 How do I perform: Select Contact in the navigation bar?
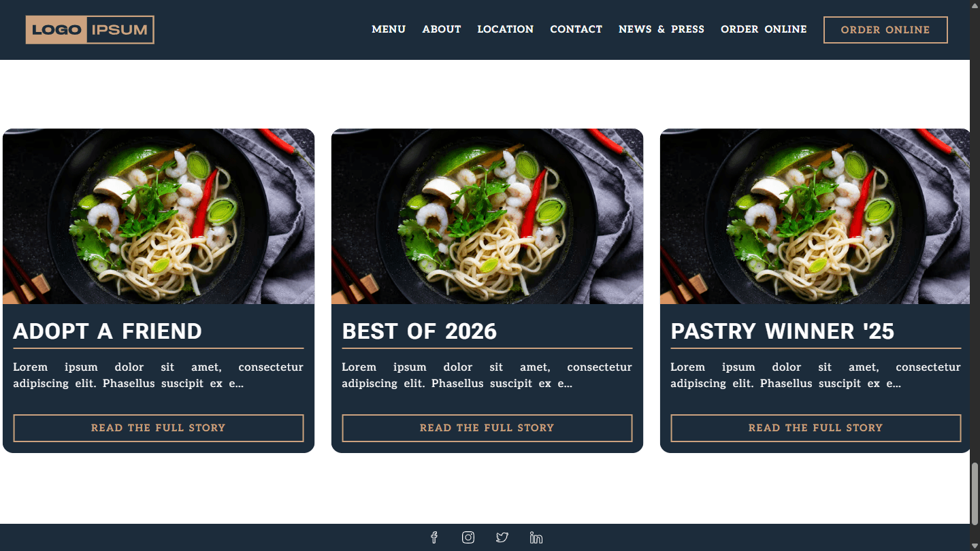click(576, 29)
